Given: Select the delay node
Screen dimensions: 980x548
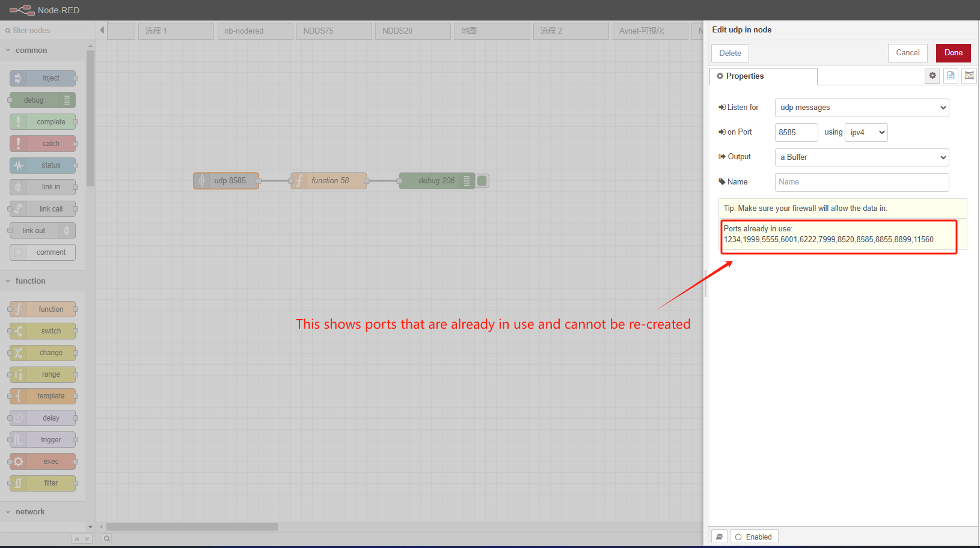Looking at the screenshot, I should pyautogui.click(x=43, y=418).
